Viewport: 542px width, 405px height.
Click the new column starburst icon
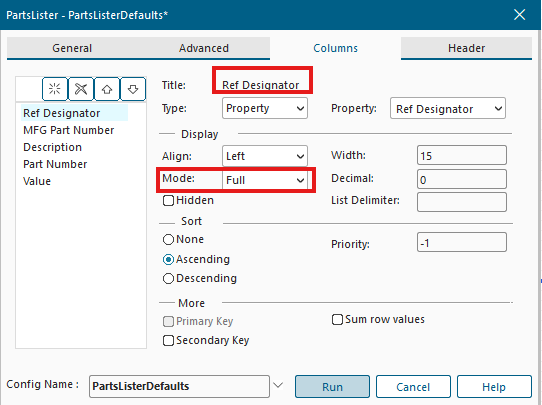(x=55, y=89)
